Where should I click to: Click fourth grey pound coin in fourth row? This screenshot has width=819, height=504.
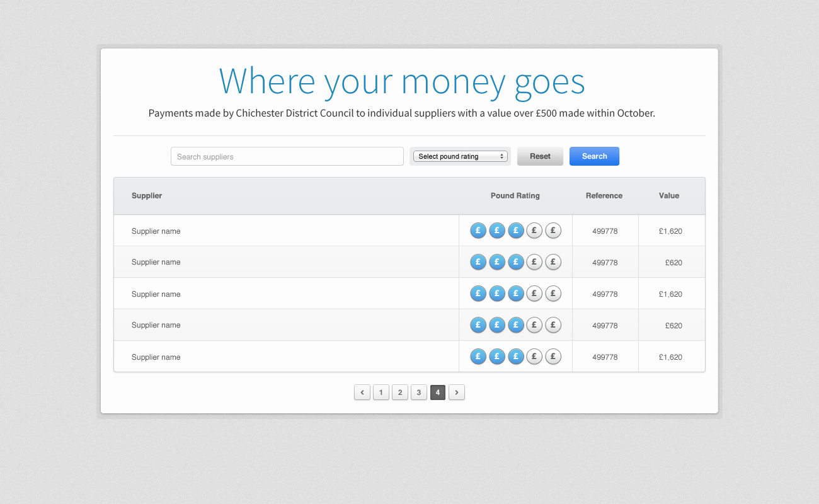[x=534, y=324]
